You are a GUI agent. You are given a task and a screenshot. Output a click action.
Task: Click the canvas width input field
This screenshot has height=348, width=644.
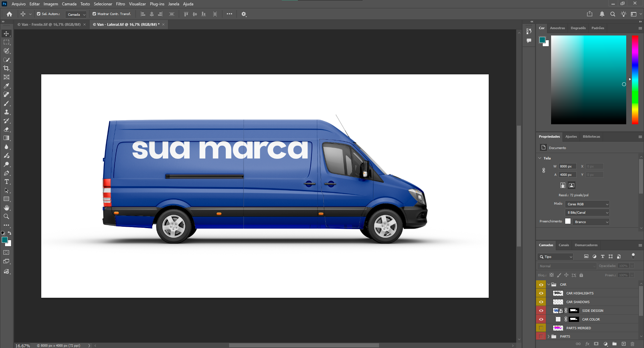(x=567, y=166)
